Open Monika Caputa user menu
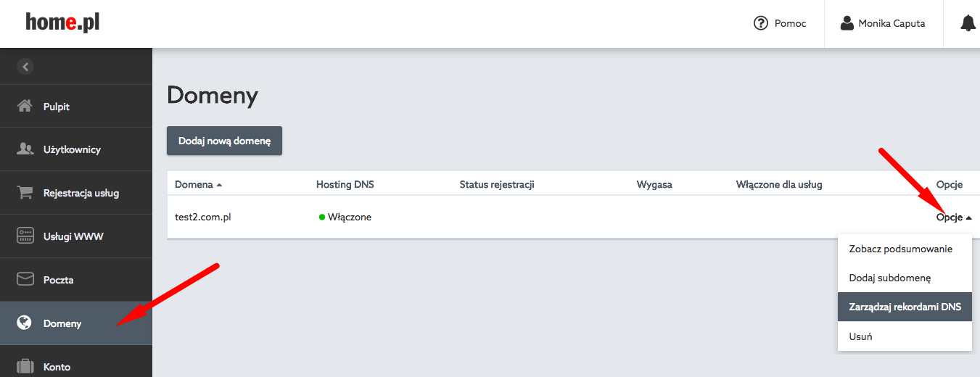 (883, 23)
